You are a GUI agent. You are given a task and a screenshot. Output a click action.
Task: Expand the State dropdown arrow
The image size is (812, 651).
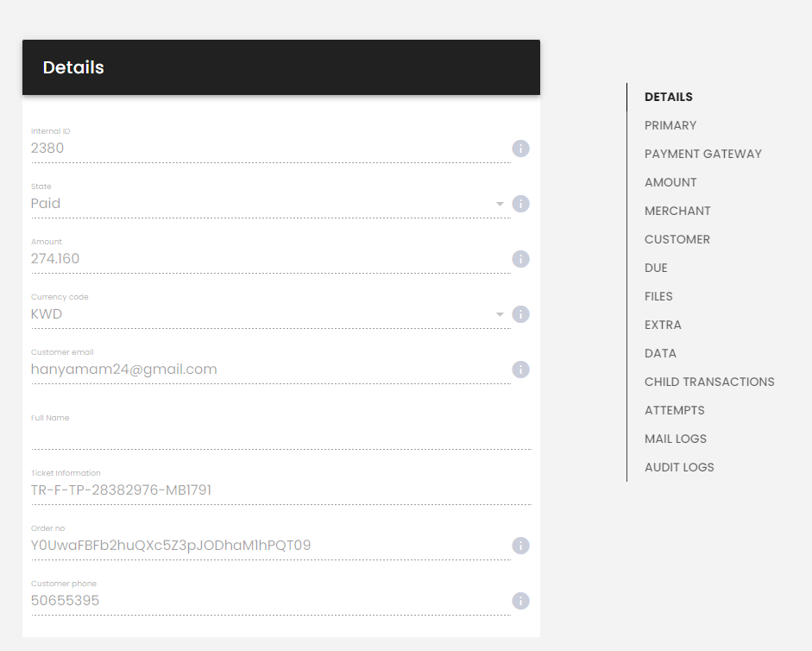[500, 204]
